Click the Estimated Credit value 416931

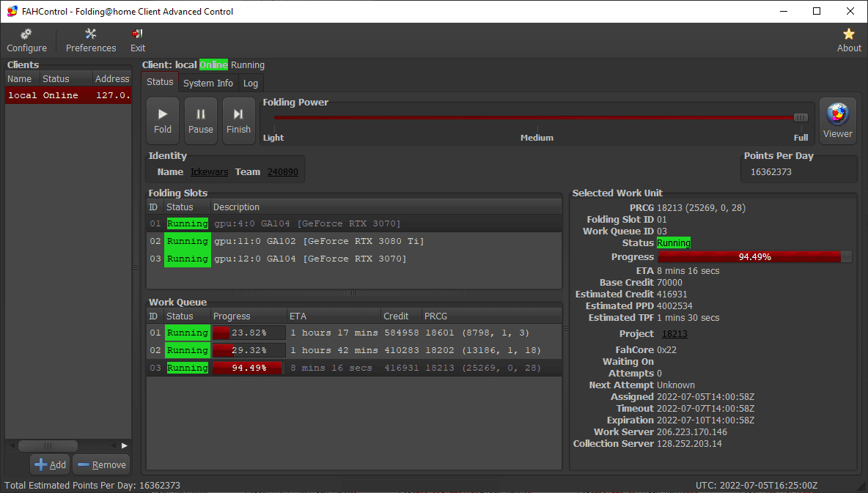(672, 294)
